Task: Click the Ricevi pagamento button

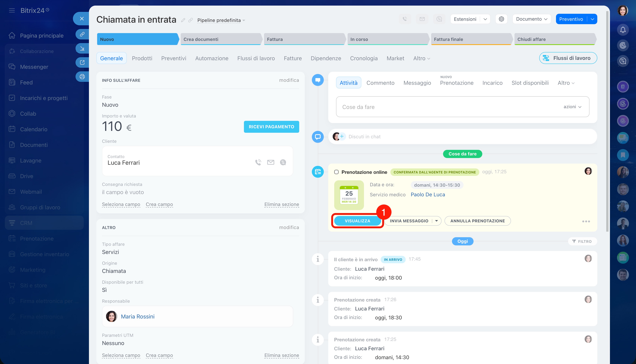Action: coord(271,127)
